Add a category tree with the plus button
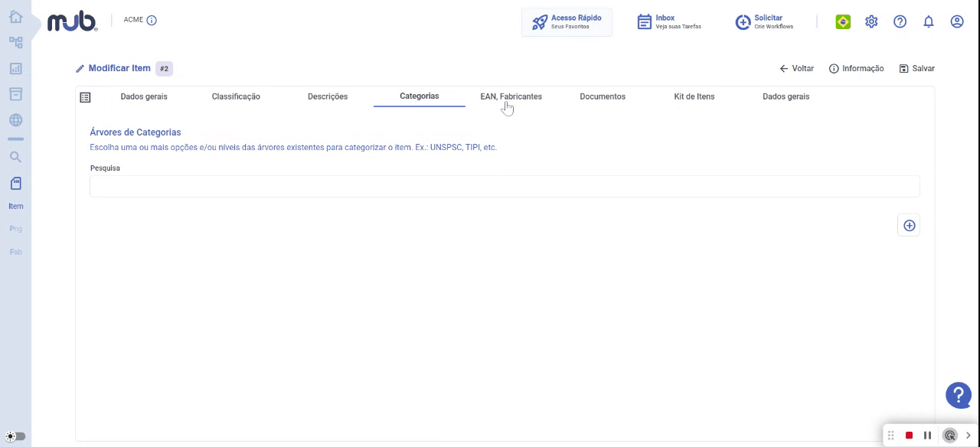This screenshot has width=980, height=447. [x=909, y=225]
